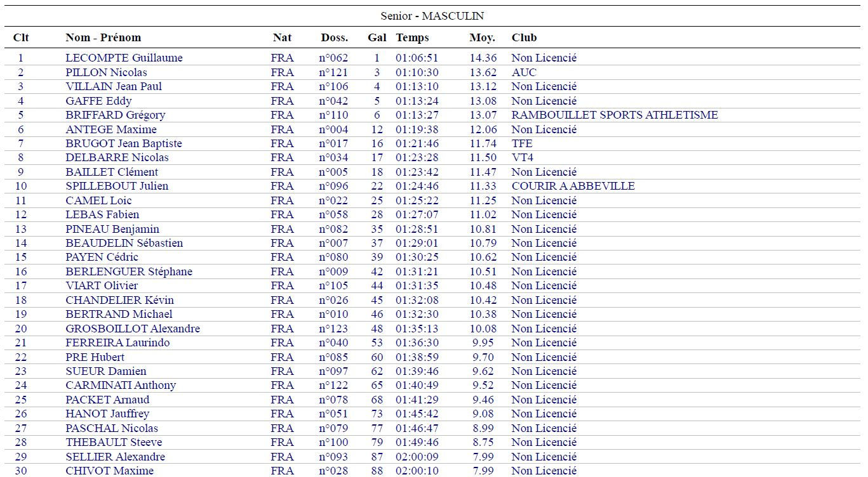The width and height of the screenshot is (868, 477).
Task: Click the average speed 10.08
Action: pyautogui.click(x=483, y=329)
